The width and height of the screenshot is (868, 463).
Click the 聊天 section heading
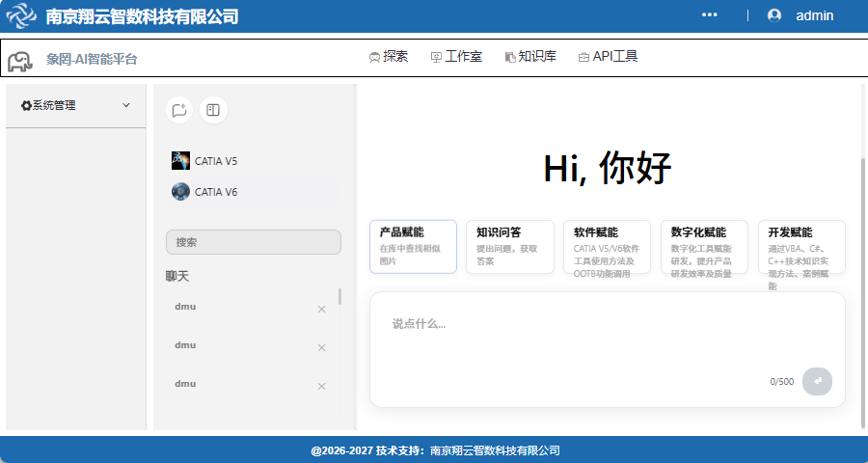177,277
